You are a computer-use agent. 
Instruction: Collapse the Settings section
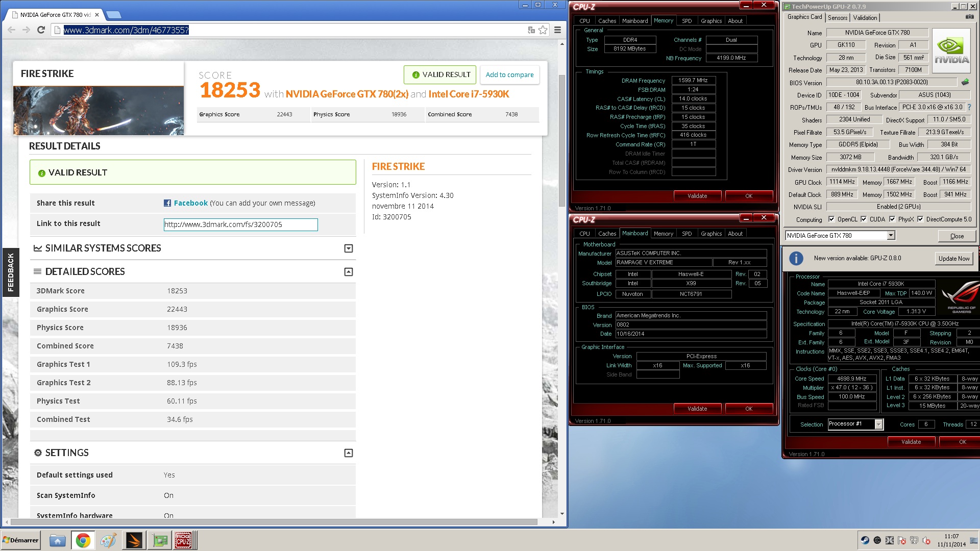coord(349,453)
